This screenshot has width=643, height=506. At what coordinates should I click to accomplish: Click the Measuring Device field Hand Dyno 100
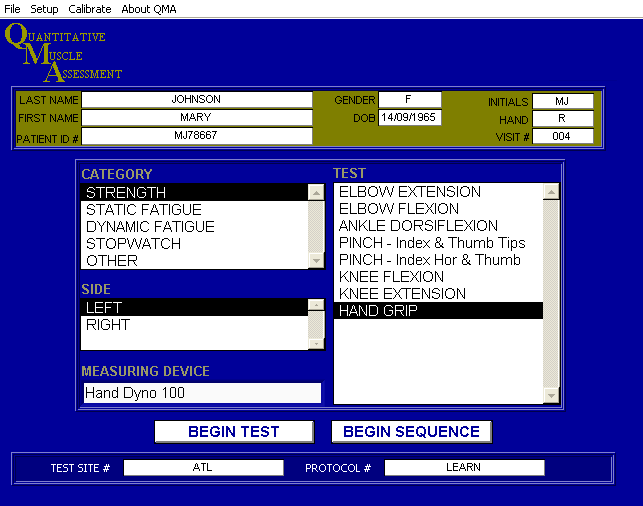pyautogui.click(x=201, y=393)
